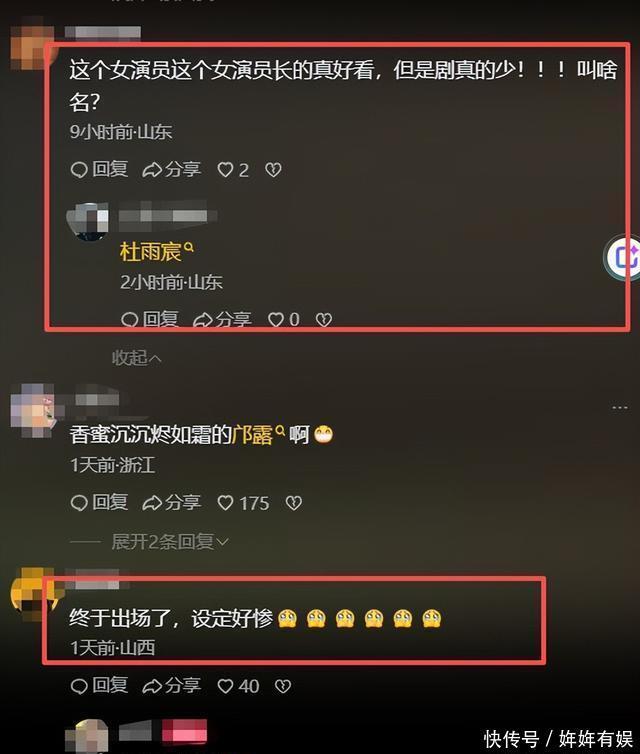Share the 这个女演员 comment
The image size is (640, 754).
172,170
